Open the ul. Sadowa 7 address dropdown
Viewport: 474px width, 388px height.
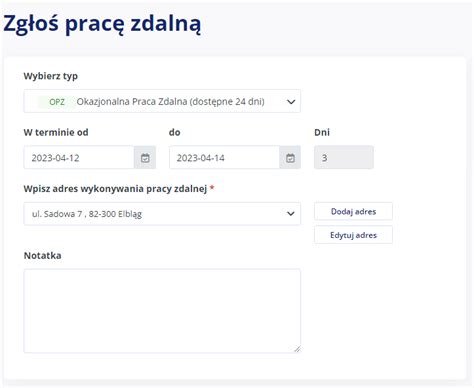coord(162,214)
